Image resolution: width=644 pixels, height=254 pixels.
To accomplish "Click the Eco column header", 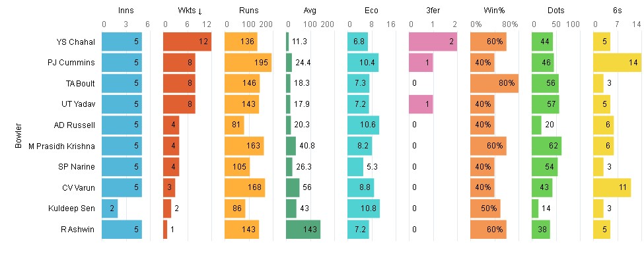I will point(371,11).
